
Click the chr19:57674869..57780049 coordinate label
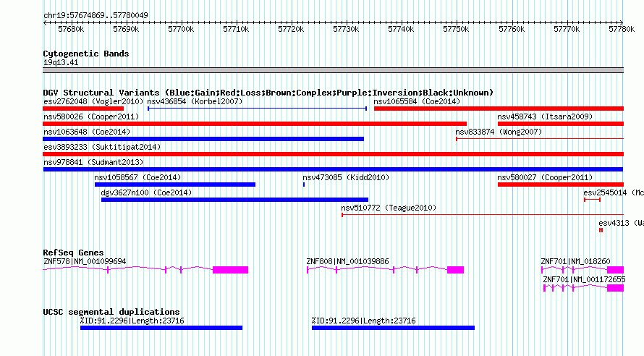[x=96, y=16]
